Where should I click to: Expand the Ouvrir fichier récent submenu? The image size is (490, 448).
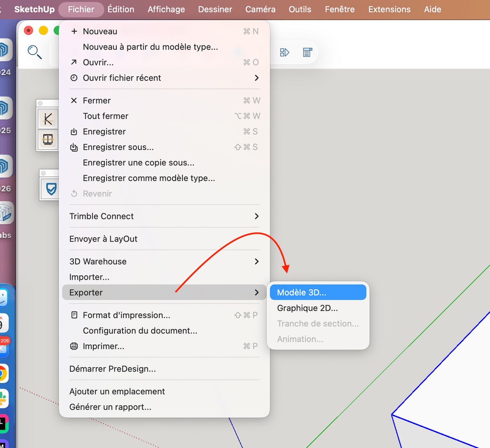(165, 78)
